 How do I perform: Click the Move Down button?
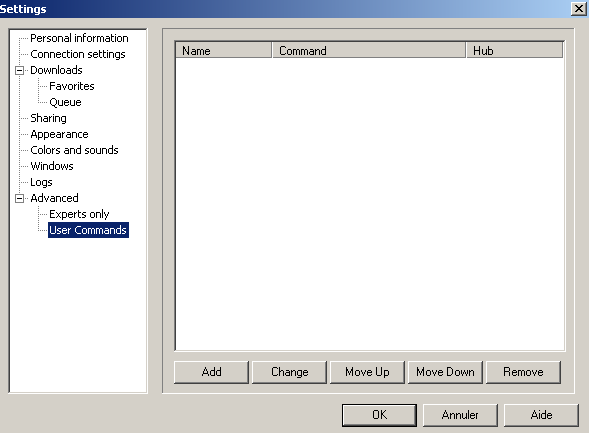[446, 372]
